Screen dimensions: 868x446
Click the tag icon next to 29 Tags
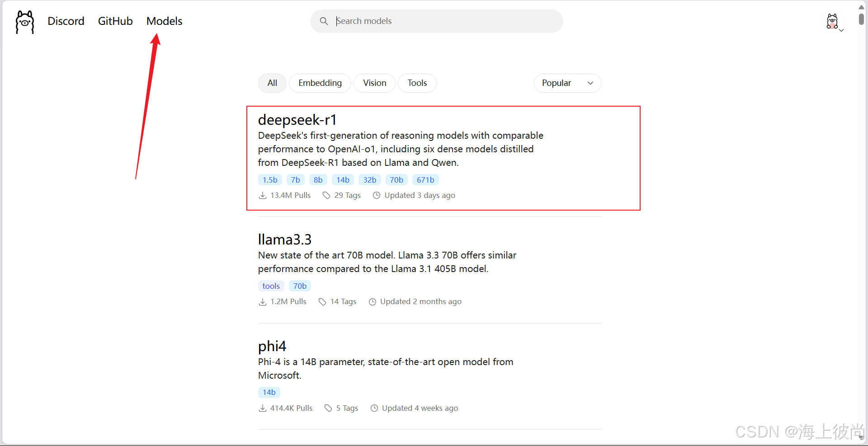[x=326, y=195]
